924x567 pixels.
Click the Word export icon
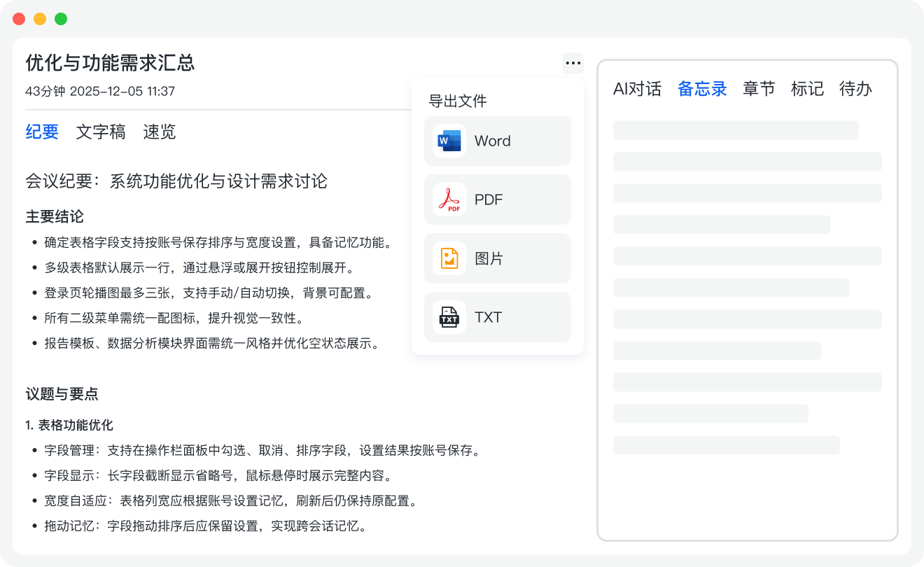[449, 141]
